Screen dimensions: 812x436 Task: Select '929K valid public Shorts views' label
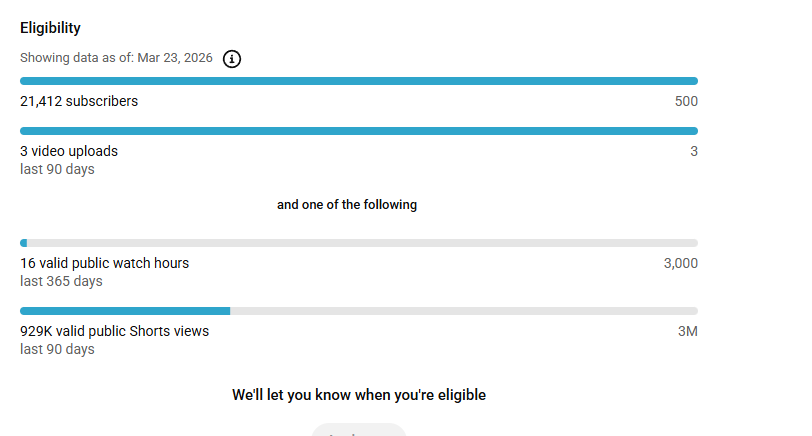114,331
